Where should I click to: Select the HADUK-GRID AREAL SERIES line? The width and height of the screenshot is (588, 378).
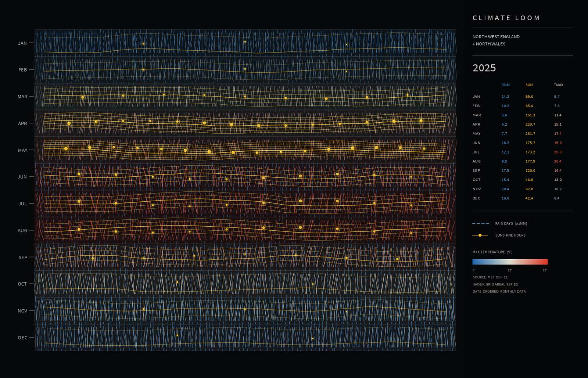(x=495, y=284)
